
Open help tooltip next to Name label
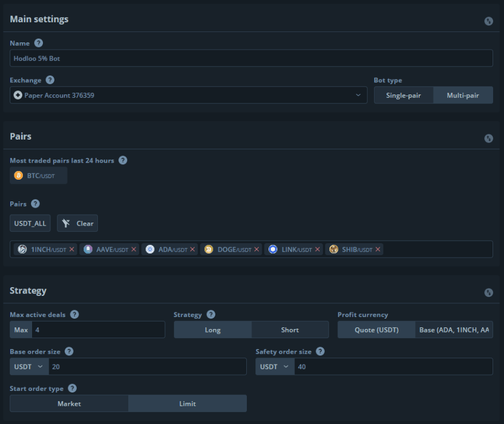(x=38, y=43)
